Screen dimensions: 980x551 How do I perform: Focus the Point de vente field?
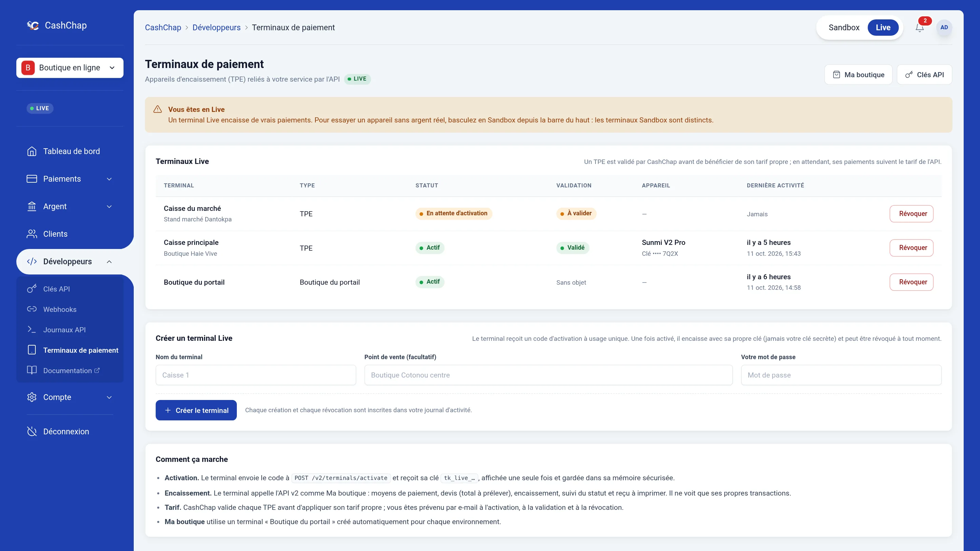click(x=548, y=375)
